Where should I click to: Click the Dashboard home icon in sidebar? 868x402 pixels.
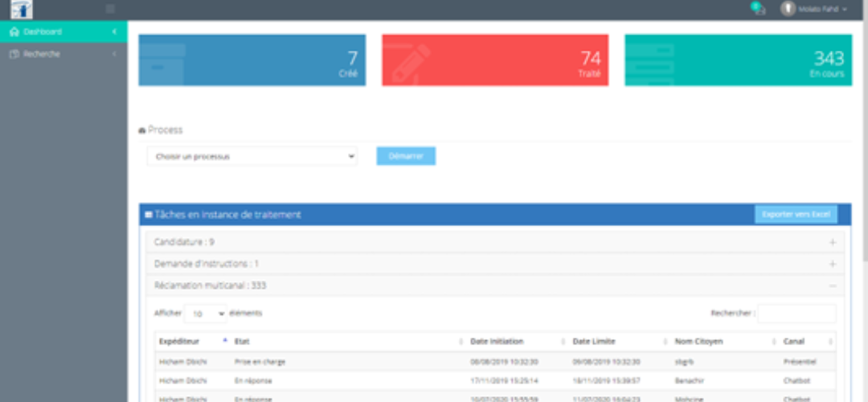14,32
